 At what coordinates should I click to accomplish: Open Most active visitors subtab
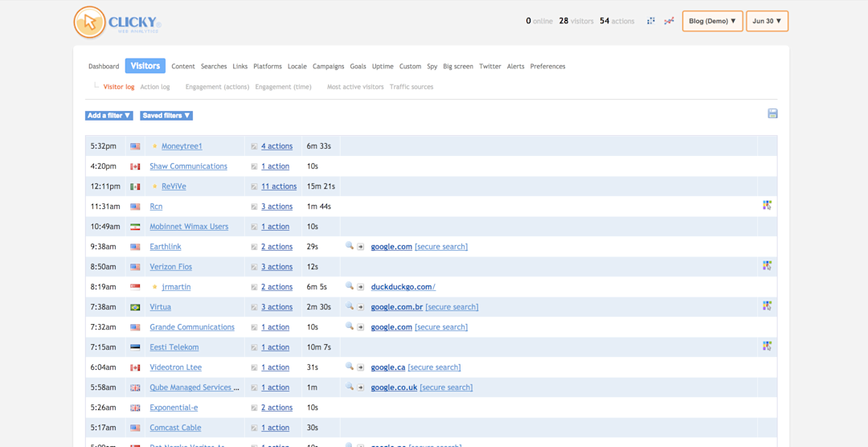pos(355,87)
